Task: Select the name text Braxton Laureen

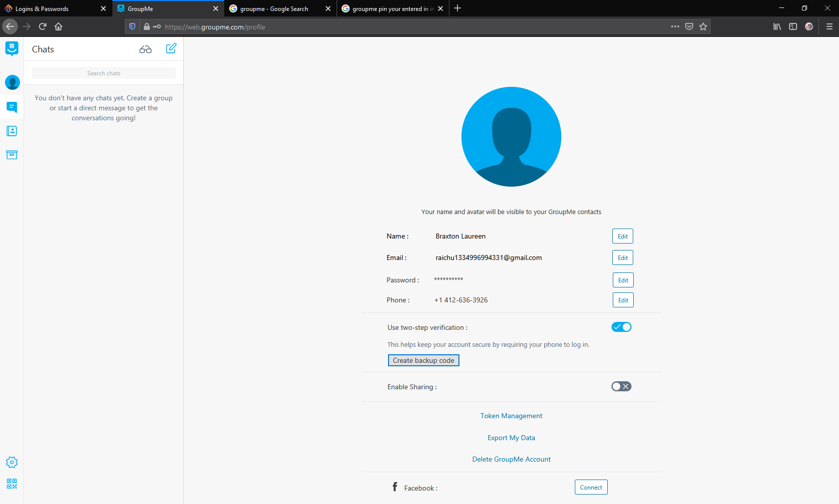Action: [460, 236]
